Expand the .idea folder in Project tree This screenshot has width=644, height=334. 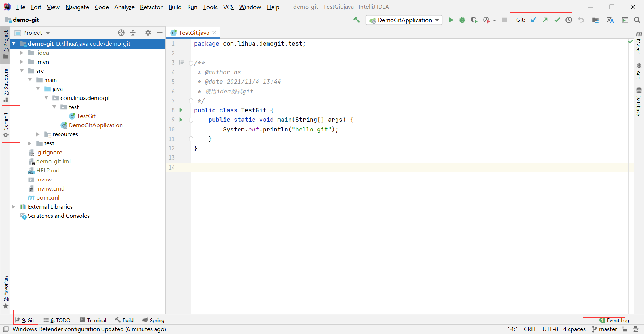tap(21, 53)
